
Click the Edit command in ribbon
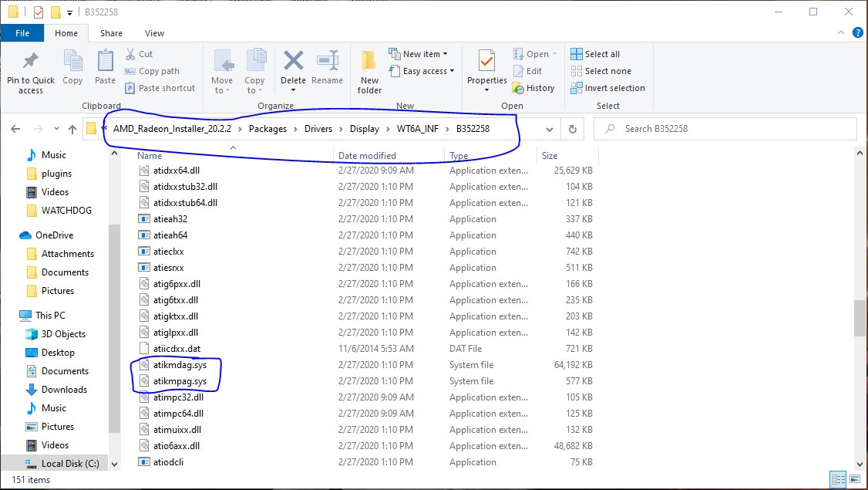pyautogui.click(x=527, y=71)
